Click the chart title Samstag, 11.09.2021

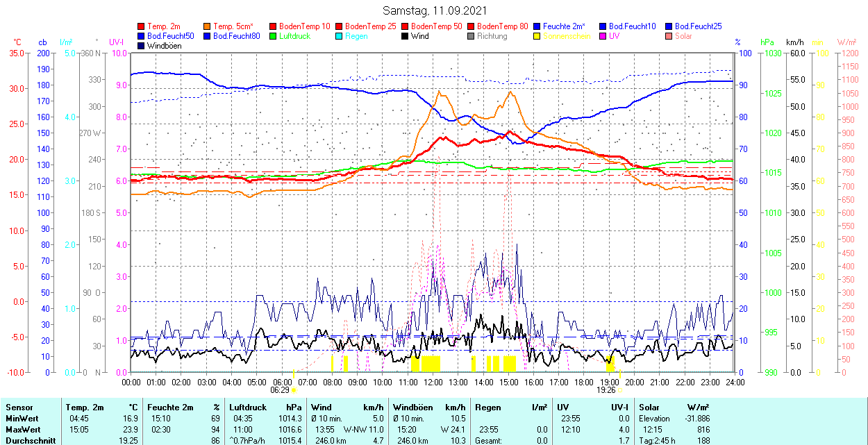point(435,10)
